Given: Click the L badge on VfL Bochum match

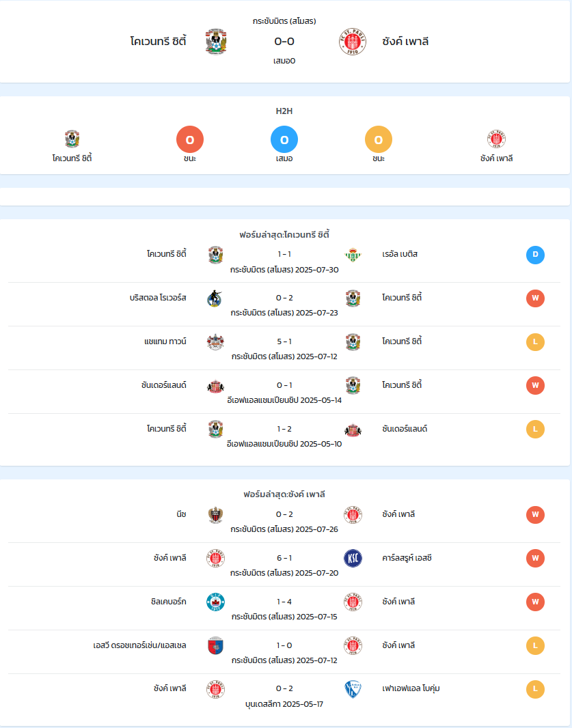Looking at the screenshot, I should coord(535,690).
